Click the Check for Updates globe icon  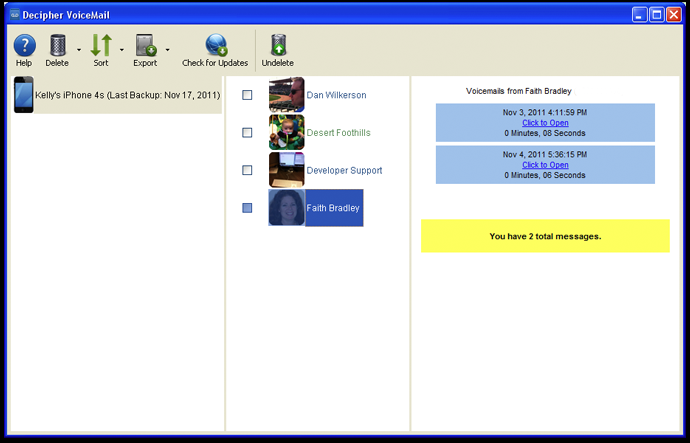(x=216, y=45)
